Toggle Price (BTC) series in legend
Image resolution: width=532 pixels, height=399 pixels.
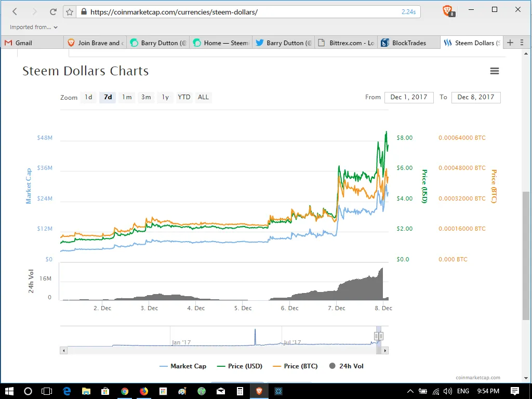295,366
